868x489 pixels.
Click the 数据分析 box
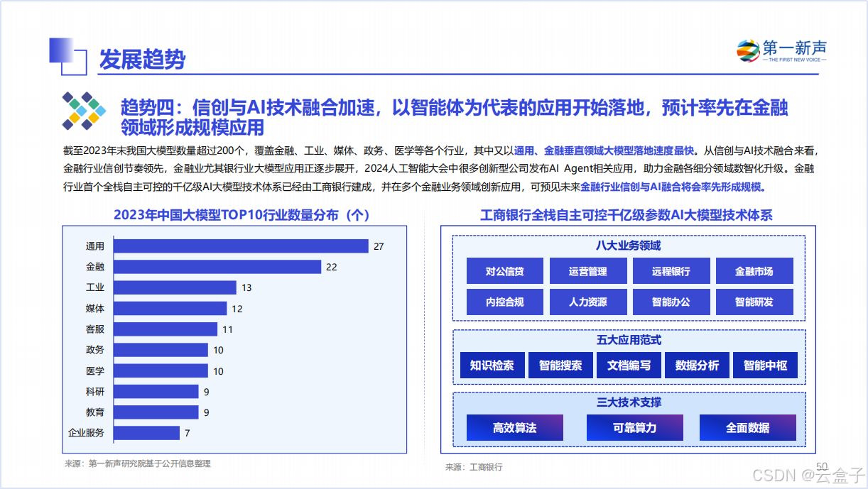pos(697,366)
